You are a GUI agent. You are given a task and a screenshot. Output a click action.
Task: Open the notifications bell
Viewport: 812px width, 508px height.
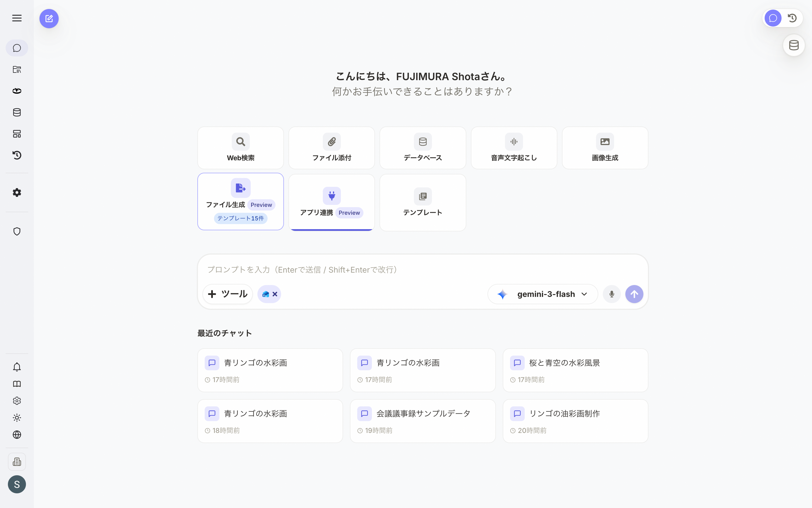click(17, 367)
